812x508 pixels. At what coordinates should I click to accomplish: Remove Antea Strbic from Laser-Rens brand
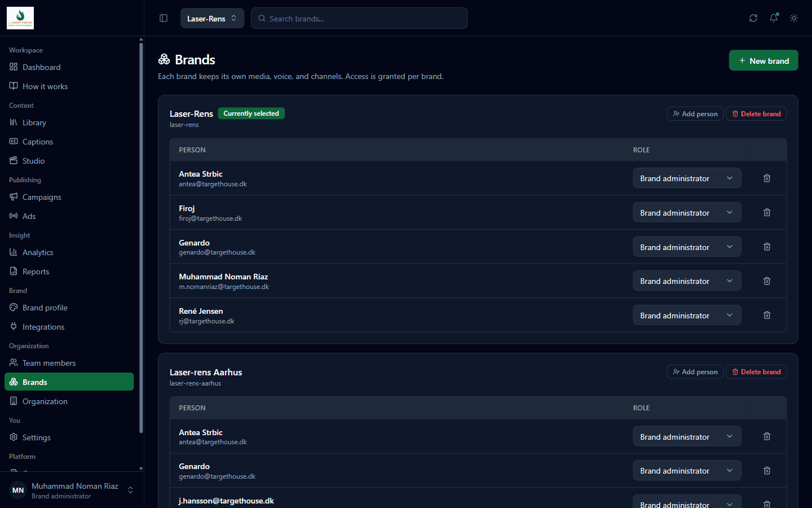[767, 178]
